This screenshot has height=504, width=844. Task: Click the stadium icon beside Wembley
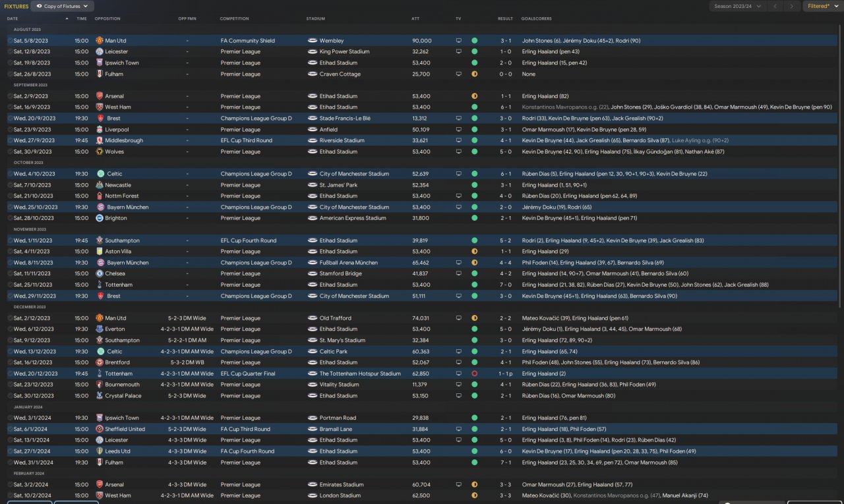pos(312,41)
